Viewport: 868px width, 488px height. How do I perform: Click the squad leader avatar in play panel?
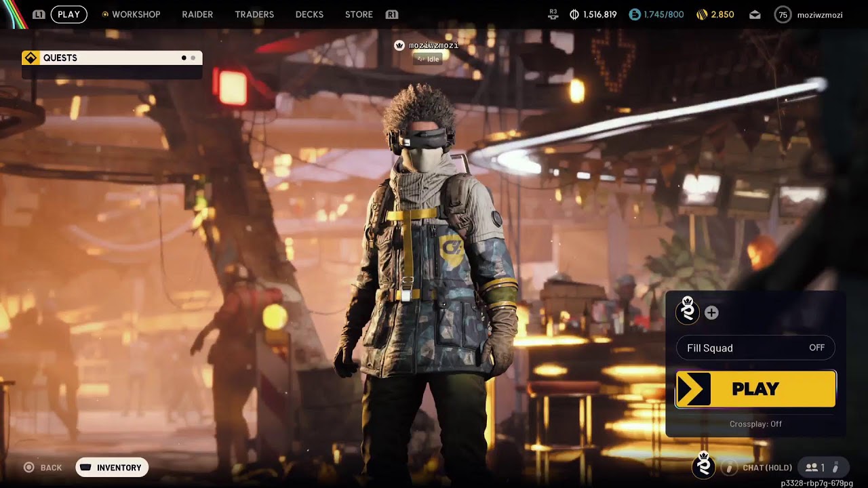click(x=688, y=311)
